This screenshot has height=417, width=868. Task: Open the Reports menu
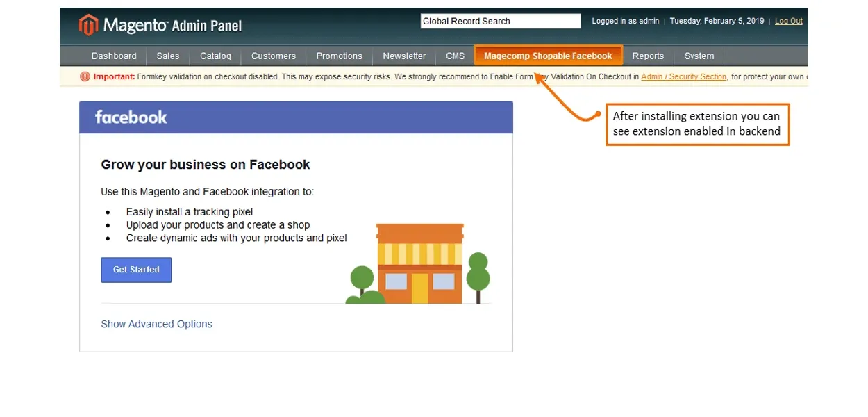point(648,56)
